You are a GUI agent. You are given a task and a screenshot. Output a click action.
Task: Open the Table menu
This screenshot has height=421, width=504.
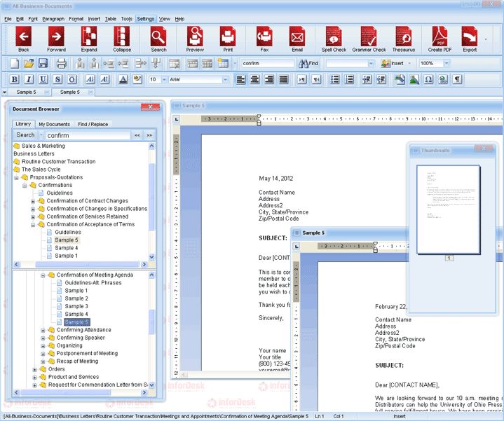[110, 19]
